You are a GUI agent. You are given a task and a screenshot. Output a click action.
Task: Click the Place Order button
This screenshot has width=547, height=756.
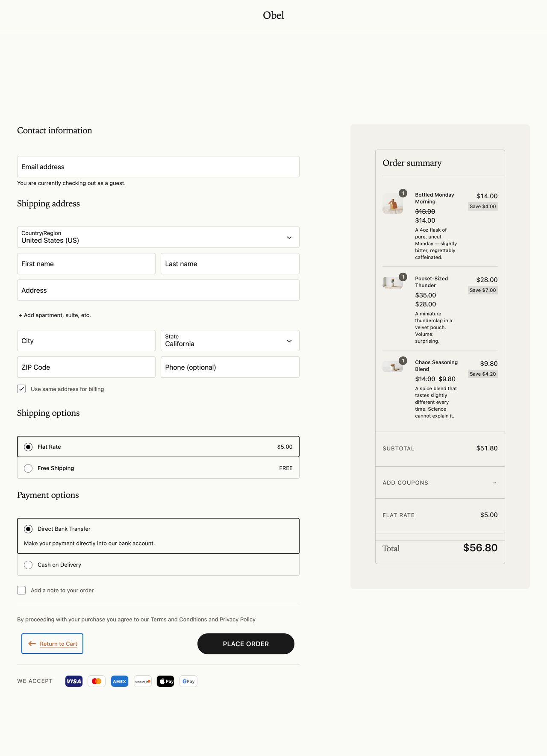pyautogui.click(x=246, y=644)
